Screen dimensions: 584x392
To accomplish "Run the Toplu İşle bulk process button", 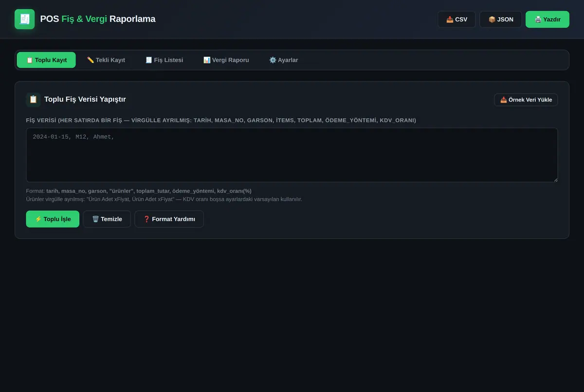I will tap(53, 219).
